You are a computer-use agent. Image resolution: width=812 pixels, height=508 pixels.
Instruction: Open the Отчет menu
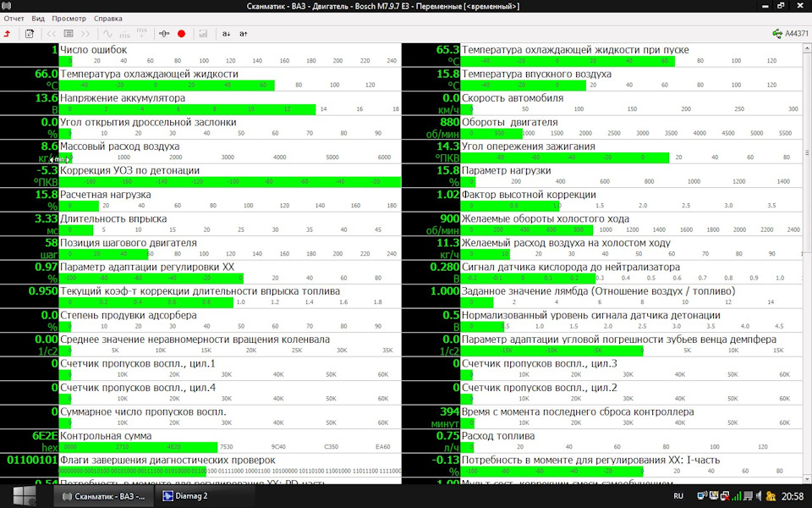click(x=14, y=18)
